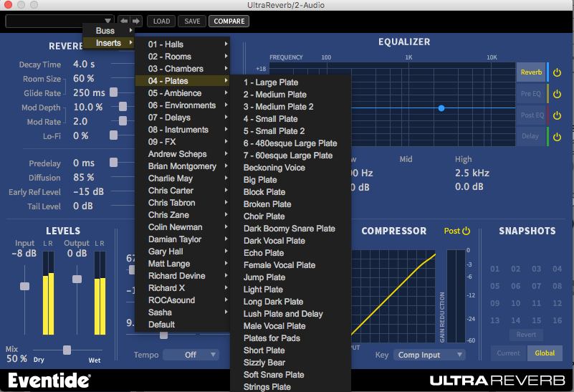
Task: Load the Lush Plate and Delay preset
Action: [291, 314]
